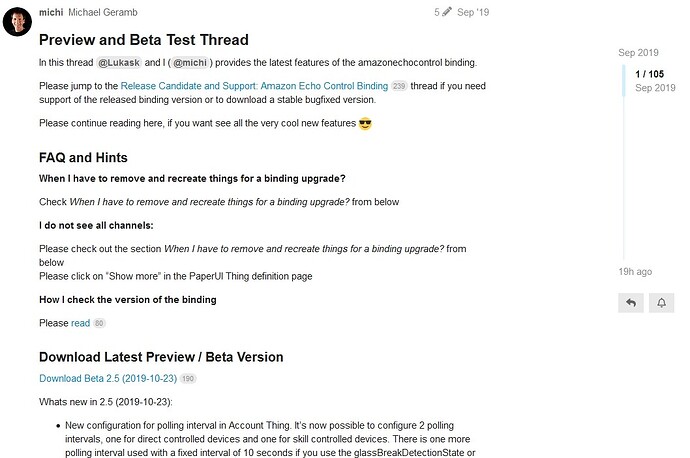The width and height of the screenshot is (690, 458).
Task: Click the sunglasses emoji
Action: pyautogui.click(x=365, y=124)
